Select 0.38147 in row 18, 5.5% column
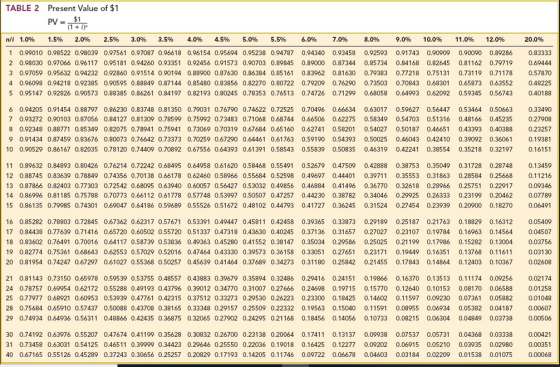The image size is (560, 367). pos(282,242)
